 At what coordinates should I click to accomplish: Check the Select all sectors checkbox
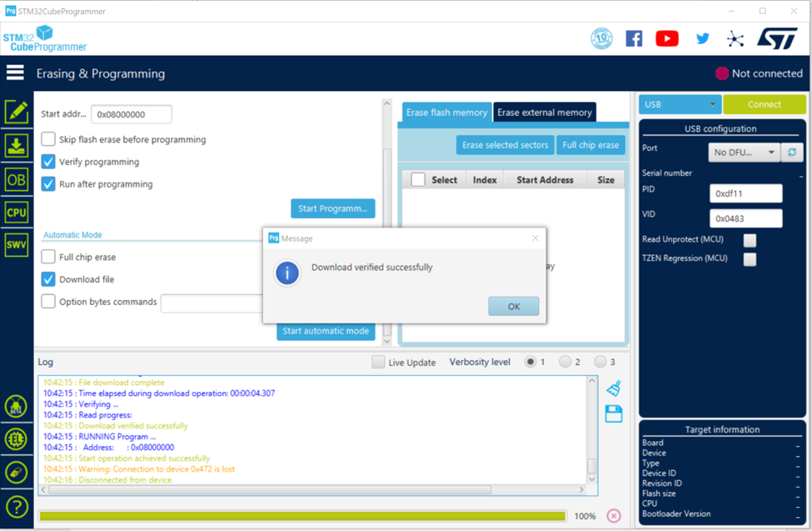pyautogui.click(x=418, y=179)
